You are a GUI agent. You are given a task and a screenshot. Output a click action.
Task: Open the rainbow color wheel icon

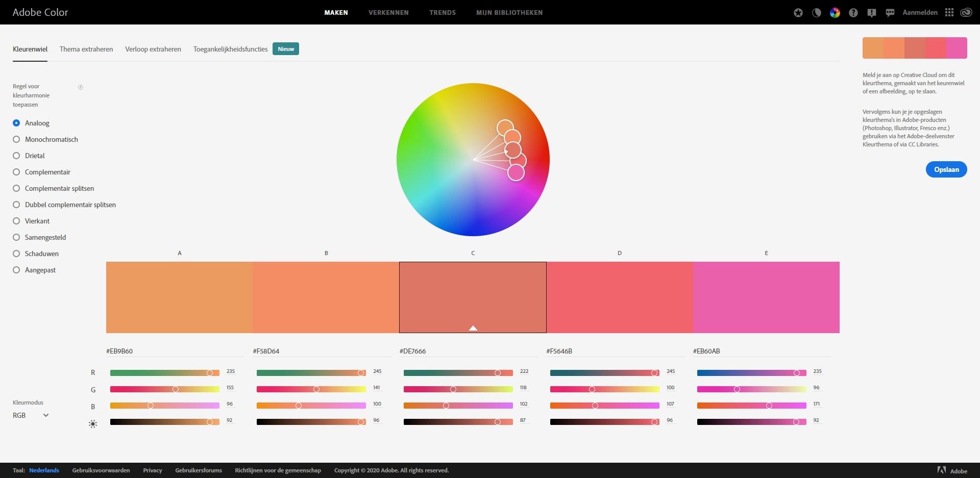[x=835, y=13]
